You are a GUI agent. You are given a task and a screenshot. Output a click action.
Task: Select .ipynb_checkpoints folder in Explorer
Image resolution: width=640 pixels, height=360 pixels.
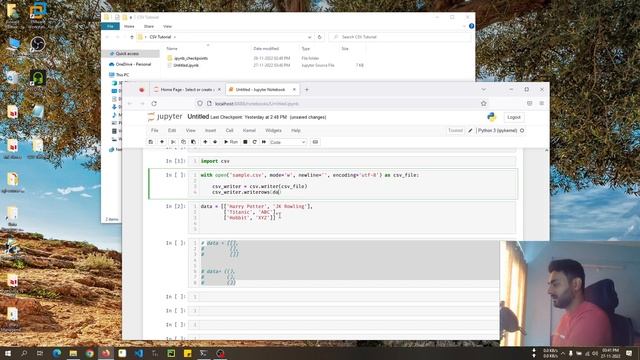[191, 58]
